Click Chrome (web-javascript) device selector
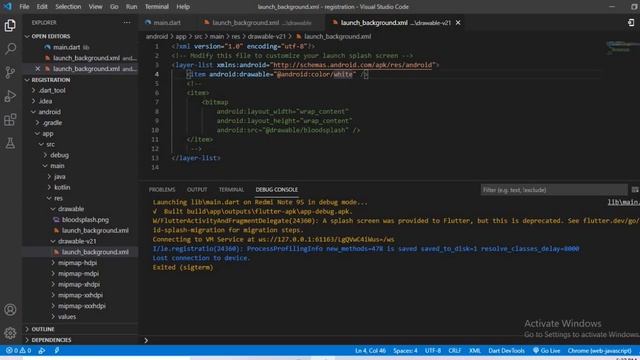640x360 pixels. [599, 351]
